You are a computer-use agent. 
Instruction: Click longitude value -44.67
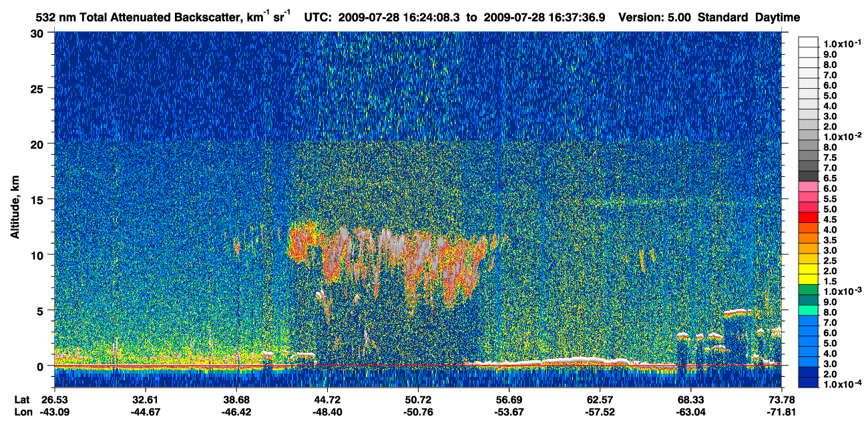pyautogui.click(x=145, y=412)
